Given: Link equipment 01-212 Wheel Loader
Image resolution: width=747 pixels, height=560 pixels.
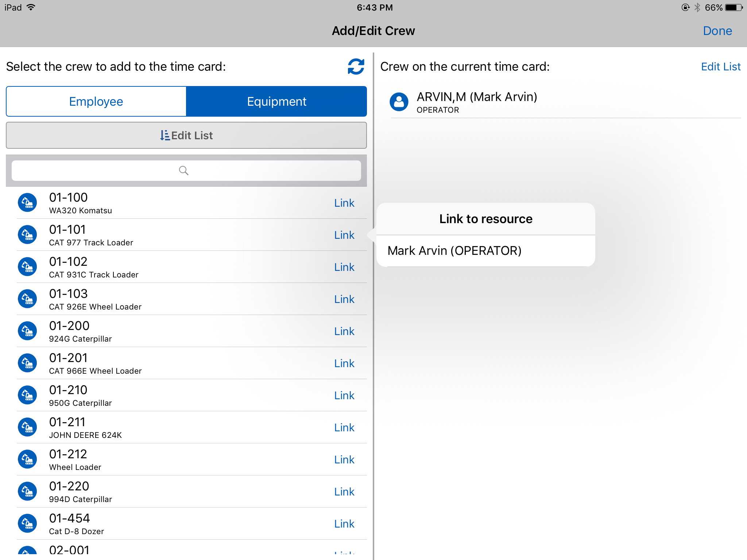Looking at the screenshot, I should point(344,460).
